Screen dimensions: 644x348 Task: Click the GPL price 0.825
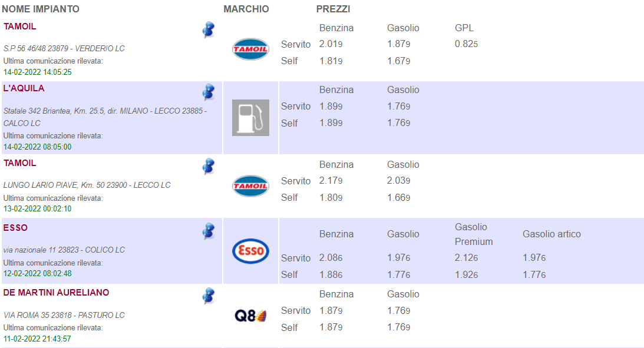pos(466,44)
